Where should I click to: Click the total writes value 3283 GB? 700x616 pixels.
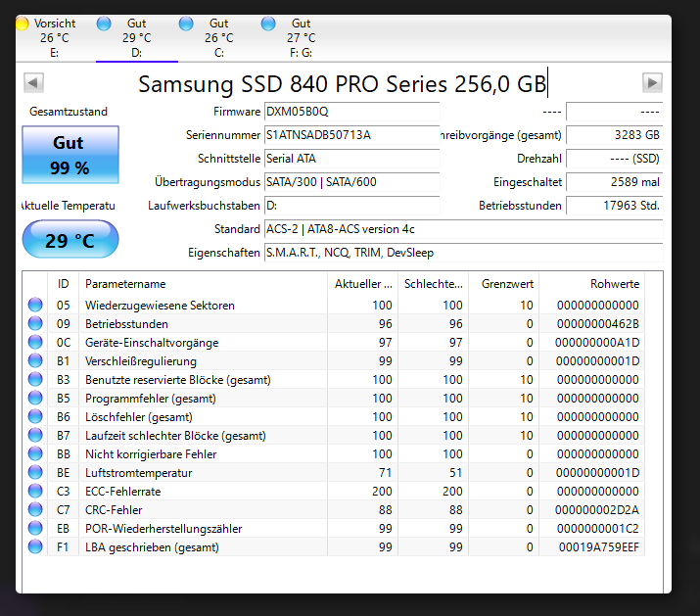click(614, 135)
